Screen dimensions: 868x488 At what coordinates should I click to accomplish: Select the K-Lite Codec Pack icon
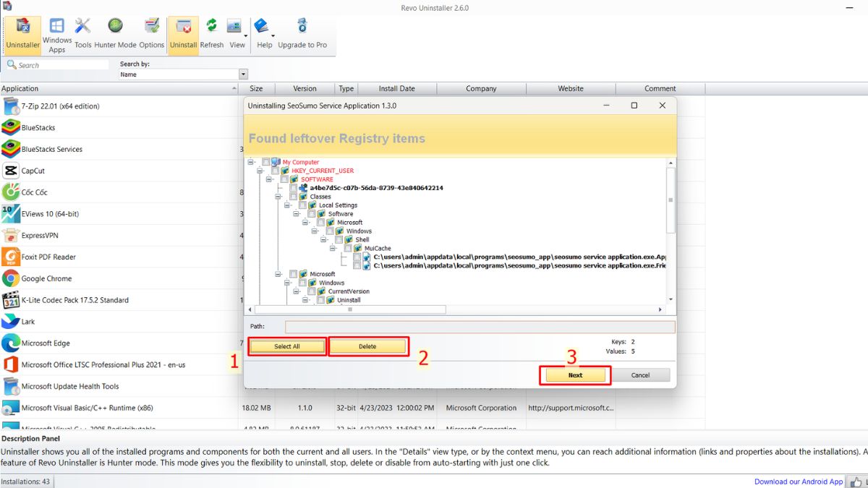click(11, 300)
